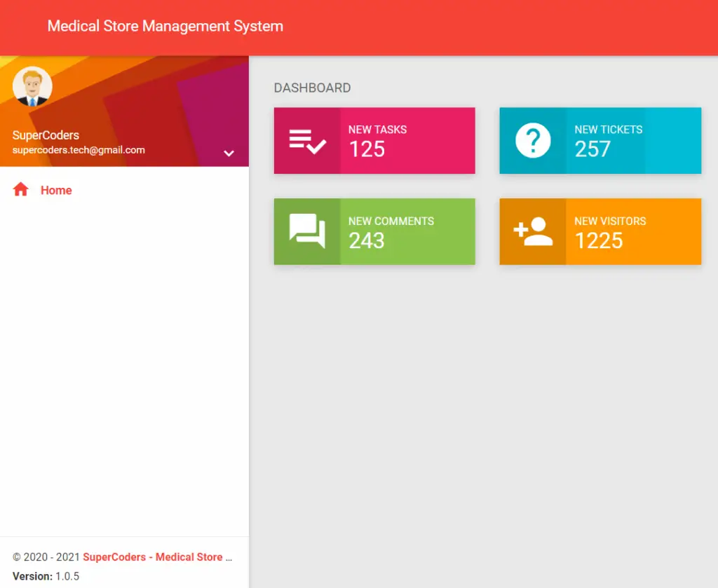Click the question mark icon on New Tickets card

534,140
